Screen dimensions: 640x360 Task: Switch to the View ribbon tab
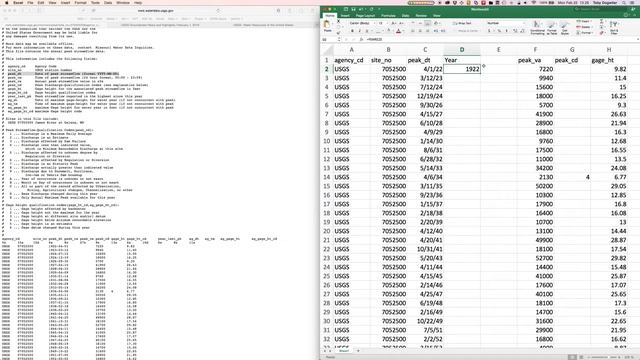pyautogui.click(x=436, y=16)
